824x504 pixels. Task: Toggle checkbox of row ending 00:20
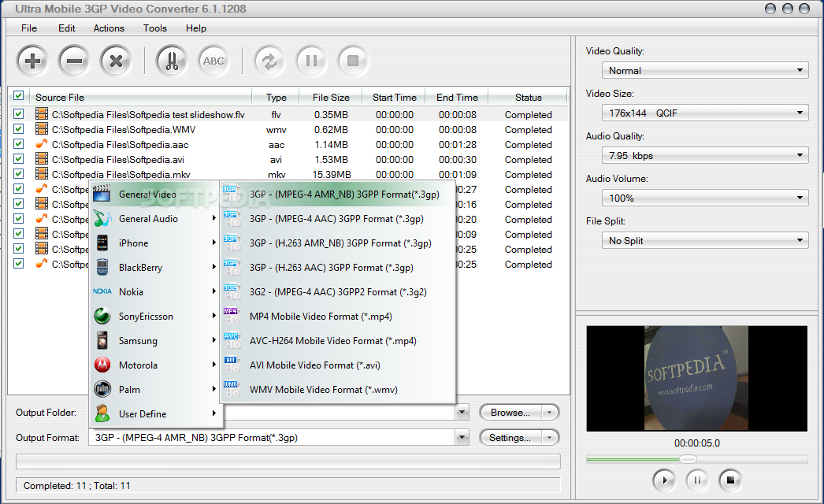[19, 219]
